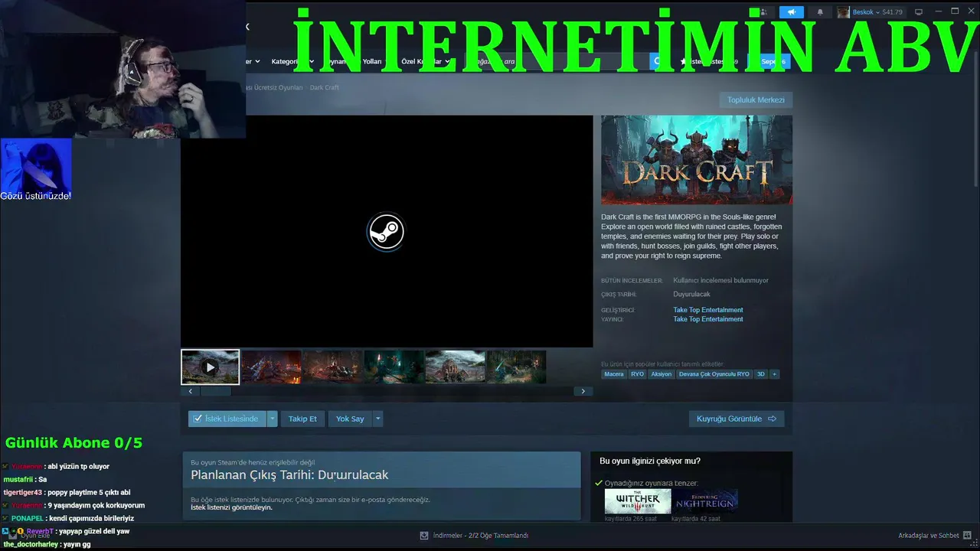The height and width of the screenshot is (551, 980).
Task: Go back with the navigation arrow
Action: click(x=247, y=27)
